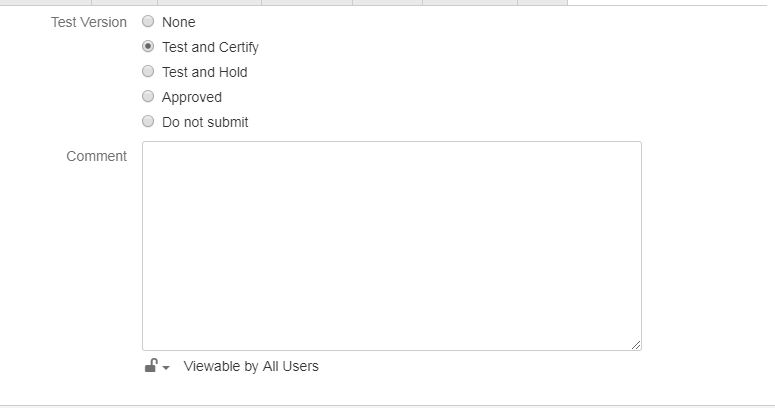This screenshot has width=775, height=408.
Task: Pick the Do not submit radio button
Action: coord(148,121)
